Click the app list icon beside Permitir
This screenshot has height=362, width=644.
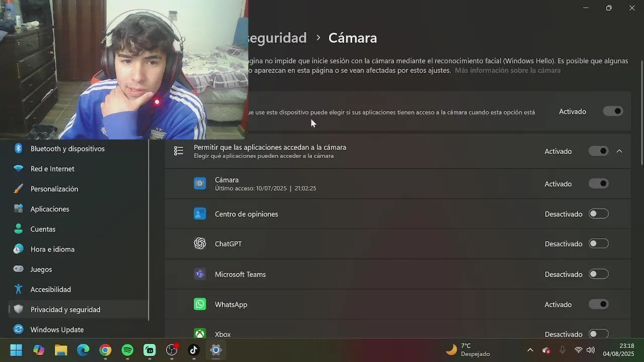click(x=179, y=151)
